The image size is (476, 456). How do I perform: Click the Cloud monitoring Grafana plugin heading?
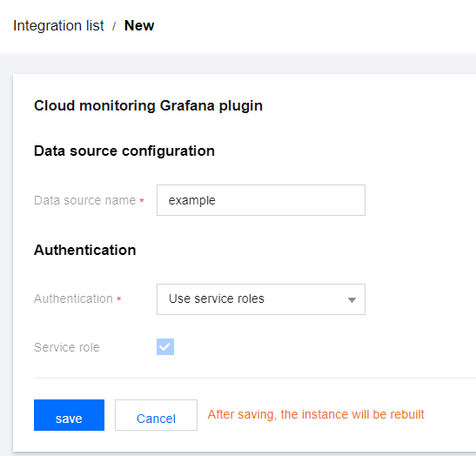click(148, 105)
